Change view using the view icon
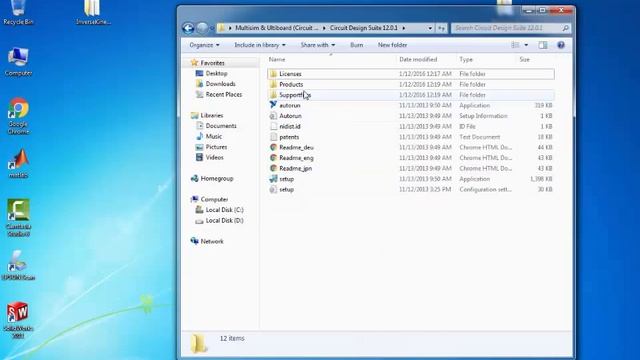 pos(515,45)
